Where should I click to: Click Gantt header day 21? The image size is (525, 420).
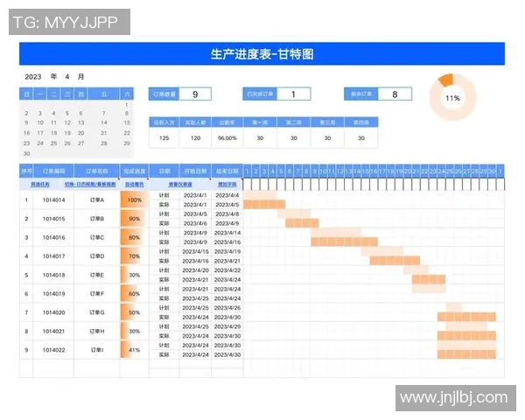click(416, 171)
